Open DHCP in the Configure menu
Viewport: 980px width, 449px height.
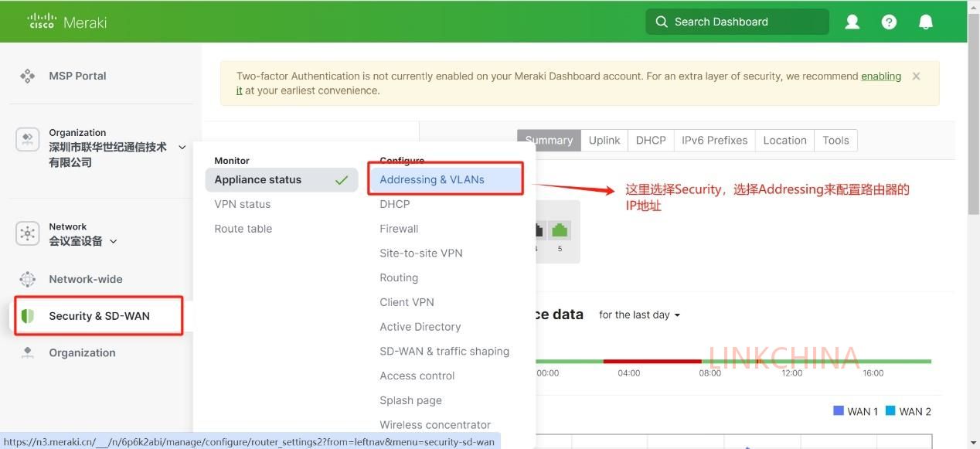(x=395, y=204)
